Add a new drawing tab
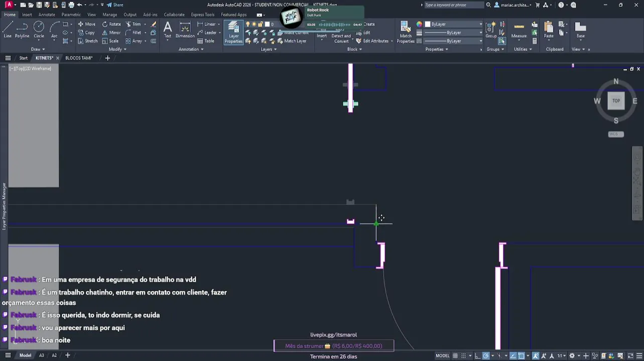Image resolution: width=644 pixels, height=361 pixels. [107, 58]
